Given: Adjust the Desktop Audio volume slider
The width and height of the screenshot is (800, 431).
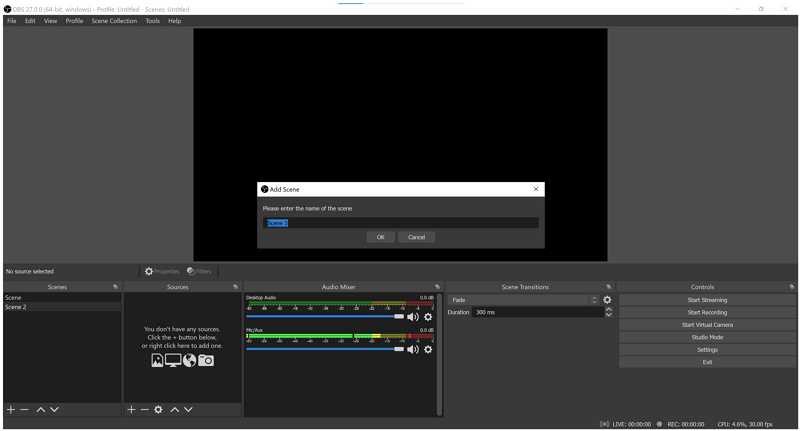Looking at the screenshot, I should [x=325, y=317].
